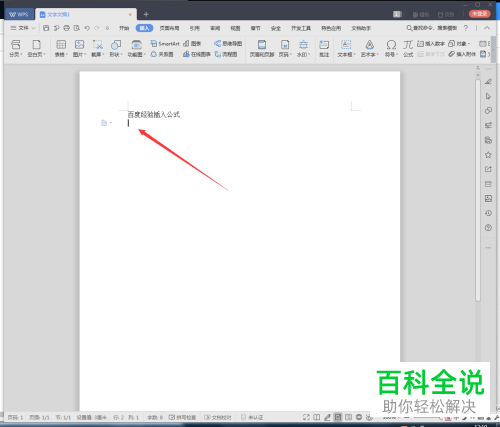Click the help question mark icon
The height and width of the screenshot is (427, 500).
click(466, 28)
